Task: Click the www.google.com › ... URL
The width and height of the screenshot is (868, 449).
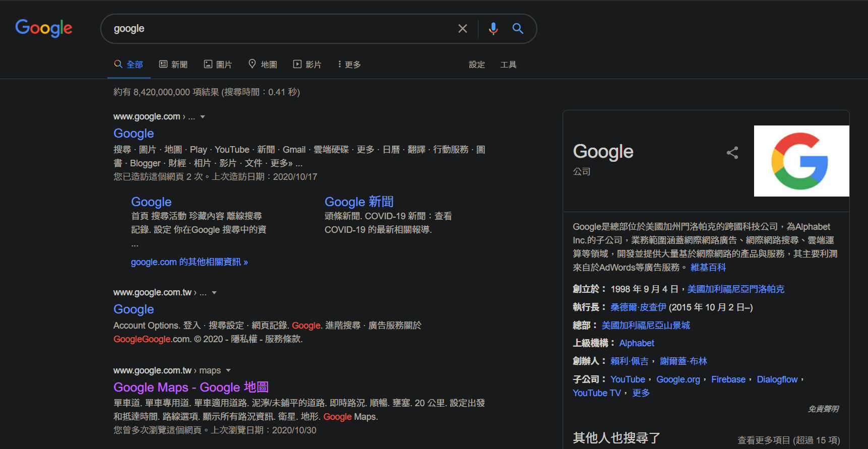Action: (x=154, y=117)
